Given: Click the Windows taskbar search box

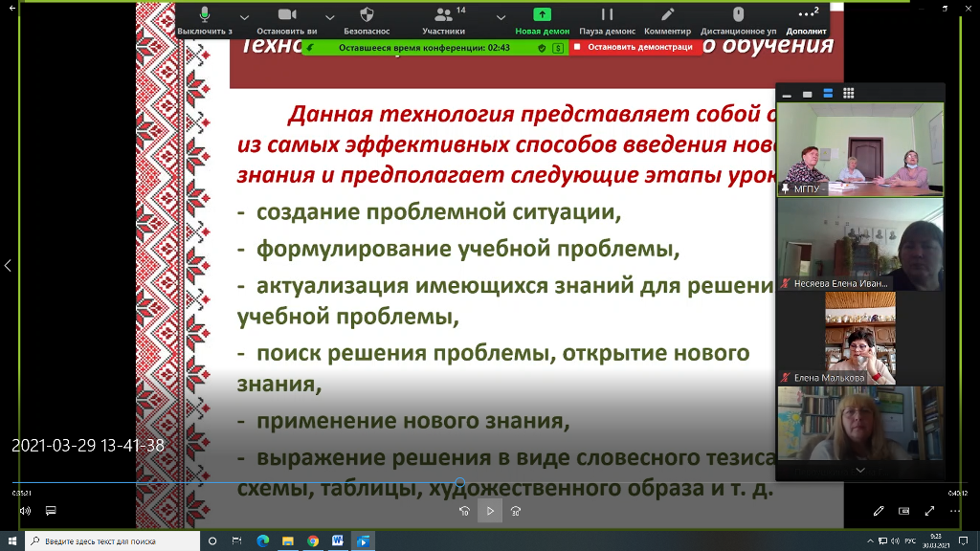Looking at the screenshot, I should coord(115,540).
